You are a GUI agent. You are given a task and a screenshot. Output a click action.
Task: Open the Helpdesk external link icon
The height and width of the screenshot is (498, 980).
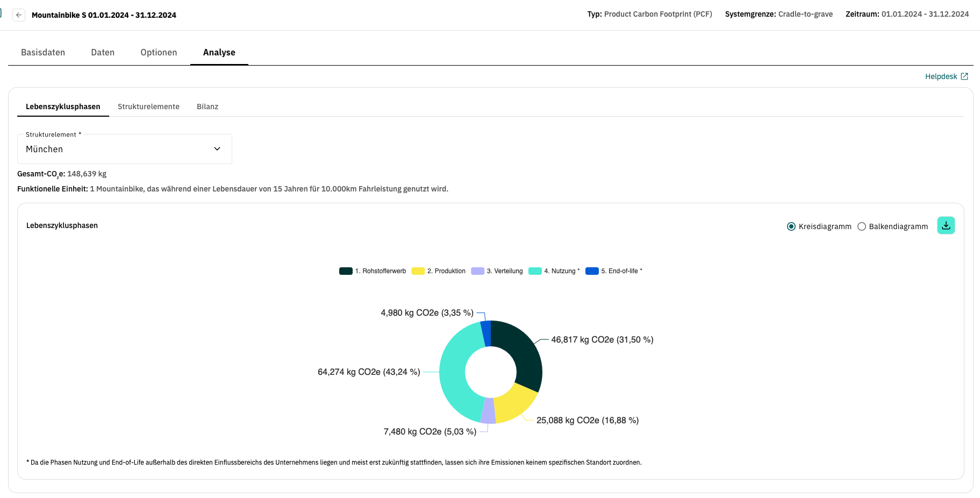pos(964,76)
